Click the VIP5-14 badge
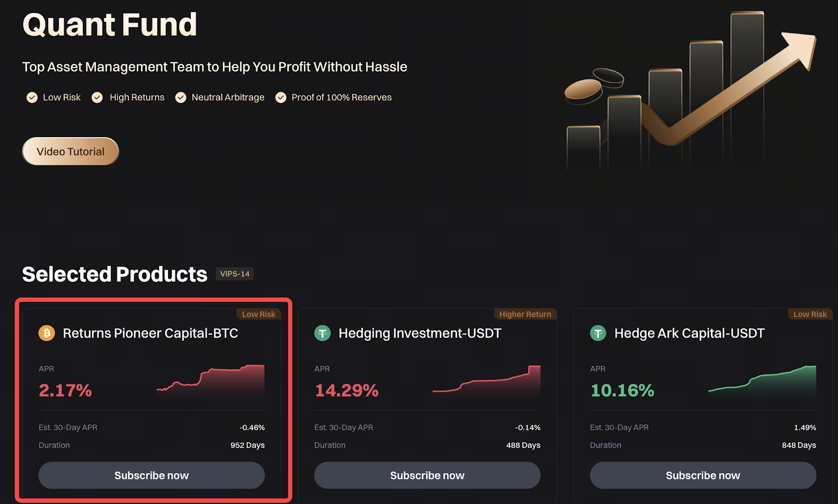The image size is (838, 504). click(235, 274)
